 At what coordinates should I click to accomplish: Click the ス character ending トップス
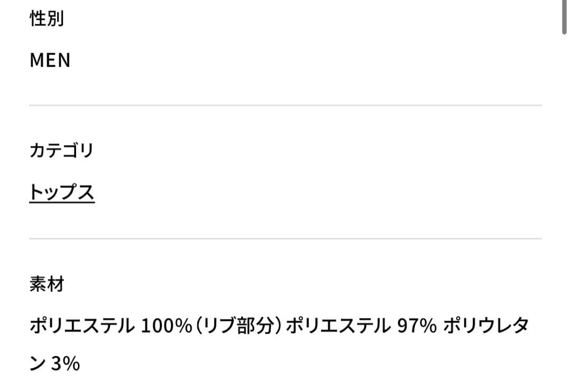click(87, 193)
